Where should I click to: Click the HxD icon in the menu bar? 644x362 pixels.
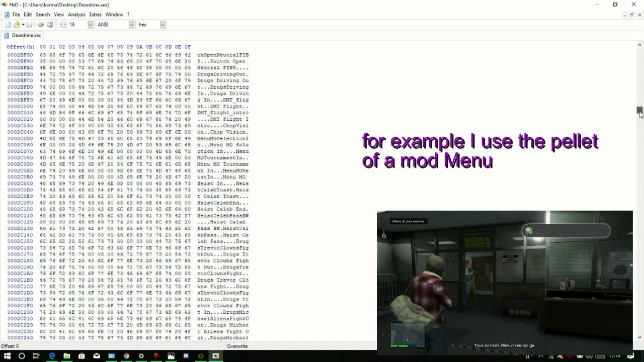tap(7, 15)
